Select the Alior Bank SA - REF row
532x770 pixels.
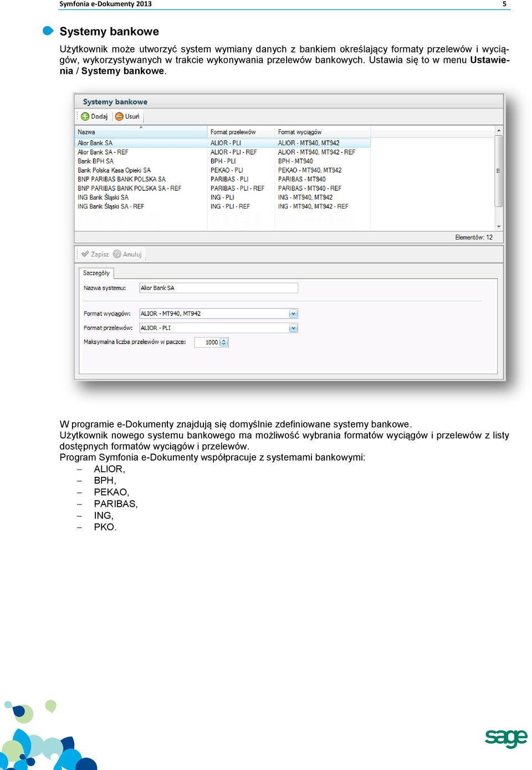[x=222, y=152]
